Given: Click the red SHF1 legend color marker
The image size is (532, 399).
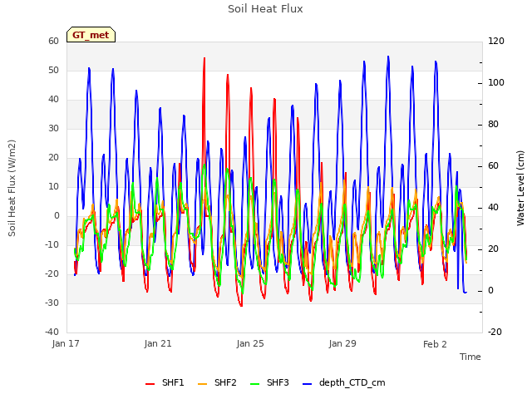Looking at the screenshot, I should 150,384.
